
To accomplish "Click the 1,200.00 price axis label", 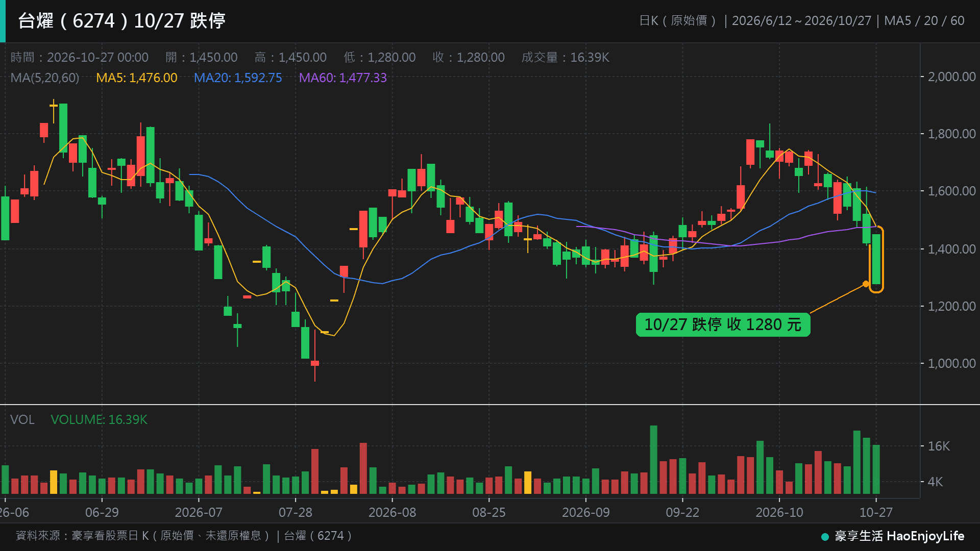I will tap(951, 306).
